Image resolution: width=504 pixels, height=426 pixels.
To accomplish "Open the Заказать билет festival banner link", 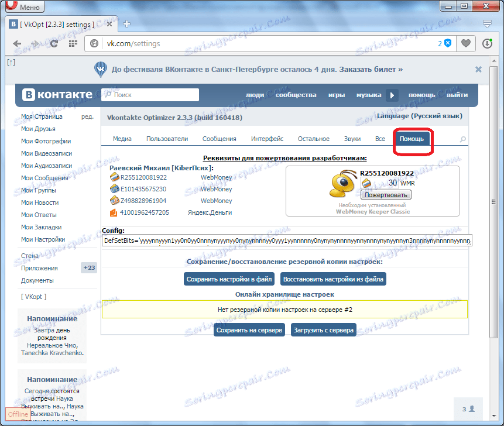I will click(371, 70).
